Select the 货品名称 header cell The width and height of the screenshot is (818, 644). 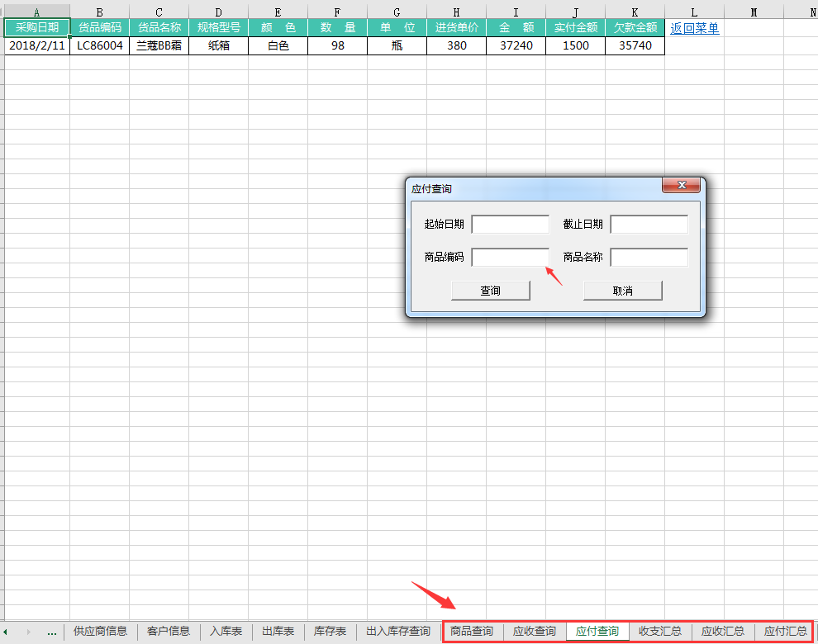click(159, 27)
